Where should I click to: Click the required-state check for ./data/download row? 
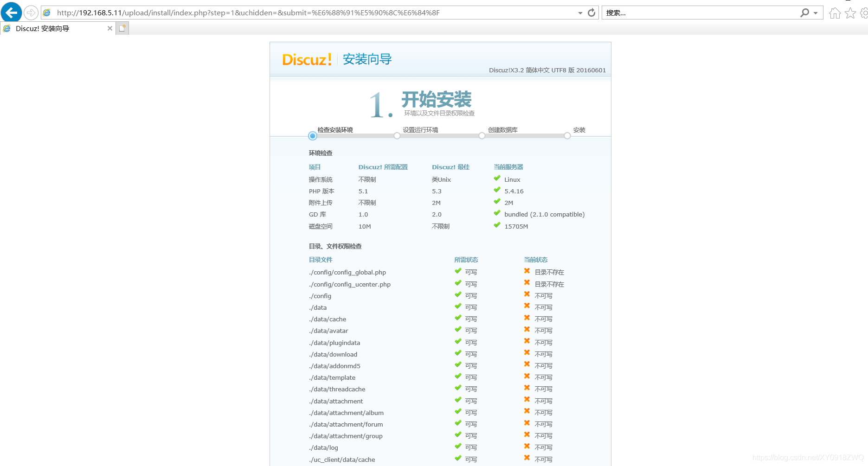click(x=458, y=353)
